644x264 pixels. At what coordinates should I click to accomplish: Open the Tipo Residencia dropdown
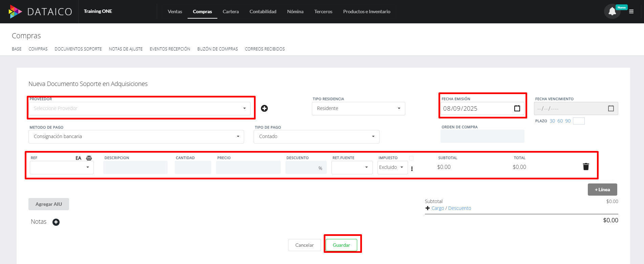pyautogui.click(x=358, y=108)
